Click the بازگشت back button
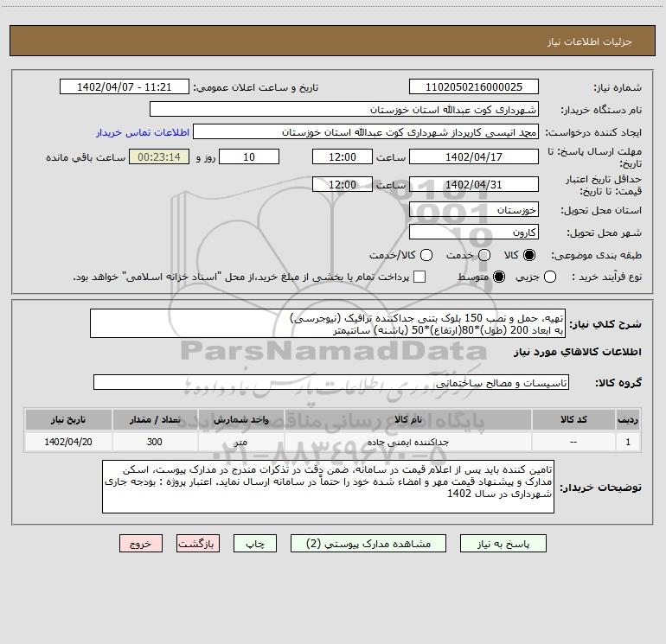Viewport: 666px width, 644px height. [198, 544]
